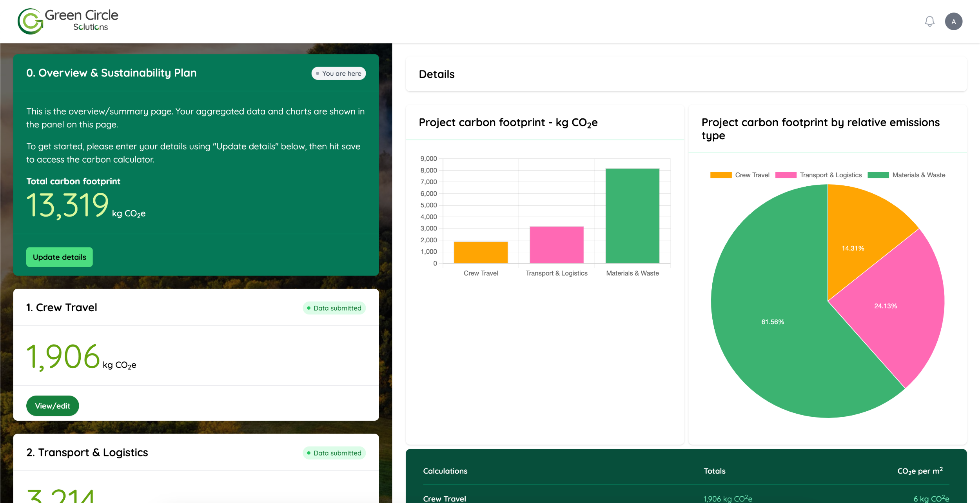Expand the Transport & Logistics section panel

tap(87, 452)
